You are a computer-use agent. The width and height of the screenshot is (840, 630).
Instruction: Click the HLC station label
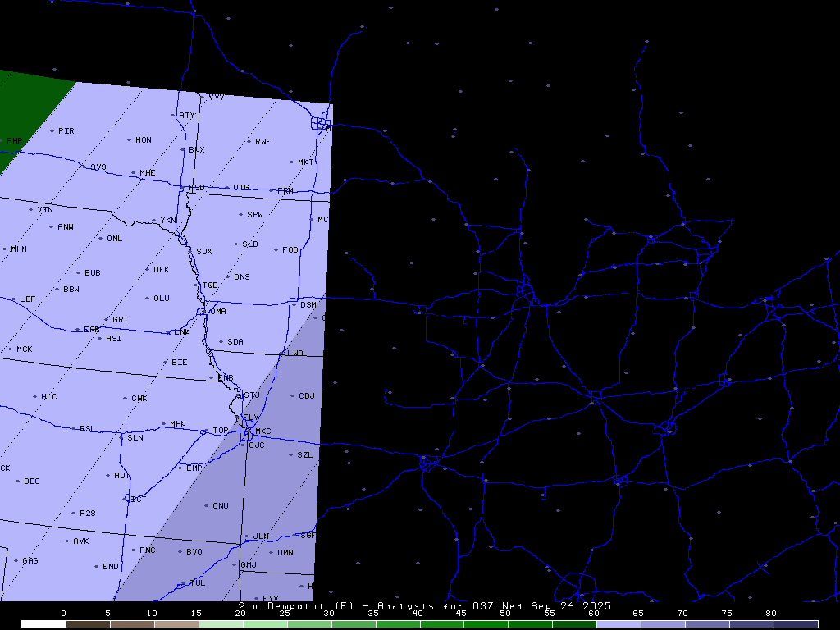(48, 396)
